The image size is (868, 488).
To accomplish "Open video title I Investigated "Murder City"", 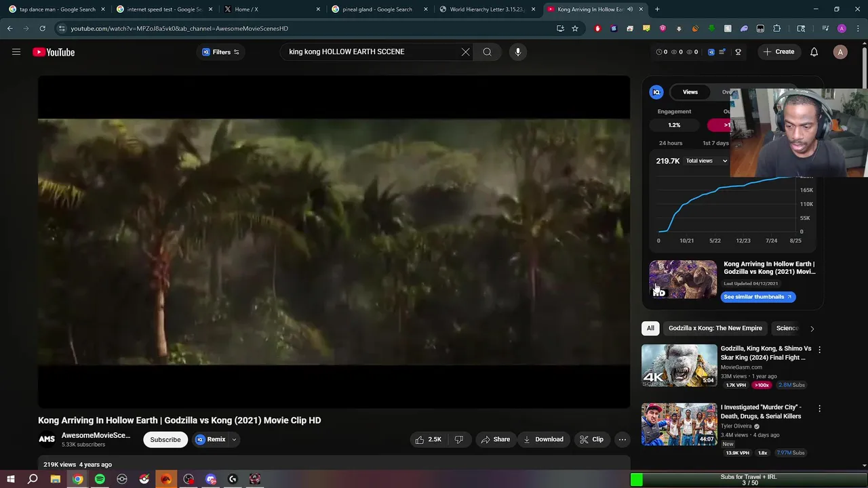I will 760,412.
